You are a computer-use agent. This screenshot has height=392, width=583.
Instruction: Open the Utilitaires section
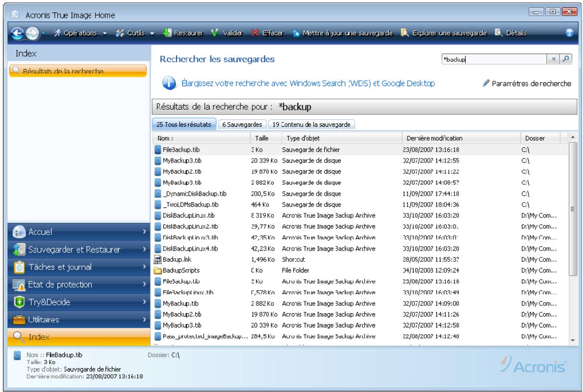[79, 320]
